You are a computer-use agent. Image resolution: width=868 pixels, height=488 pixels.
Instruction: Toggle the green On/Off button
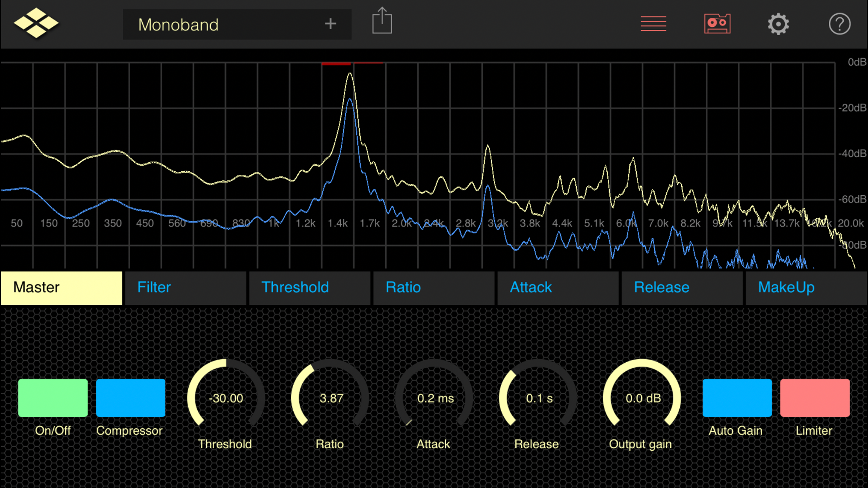click(x=53, y=398)
